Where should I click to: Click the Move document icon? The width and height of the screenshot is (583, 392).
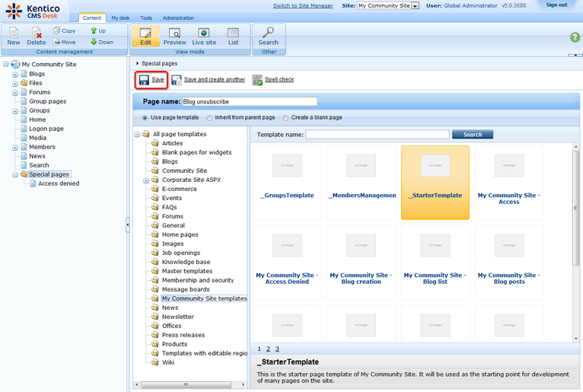[x=56, y=42]
